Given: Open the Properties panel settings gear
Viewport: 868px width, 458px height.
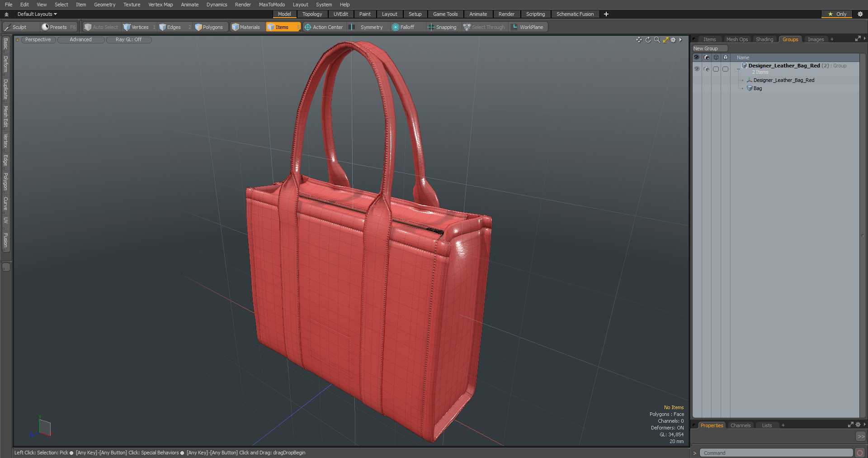Looking at the screenshot, I should click(858, 425).
